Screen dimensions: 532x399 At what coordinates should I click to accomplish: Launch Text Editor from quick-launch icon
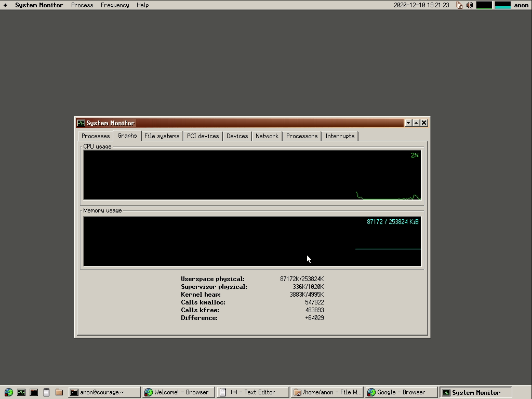click(46, 393)
